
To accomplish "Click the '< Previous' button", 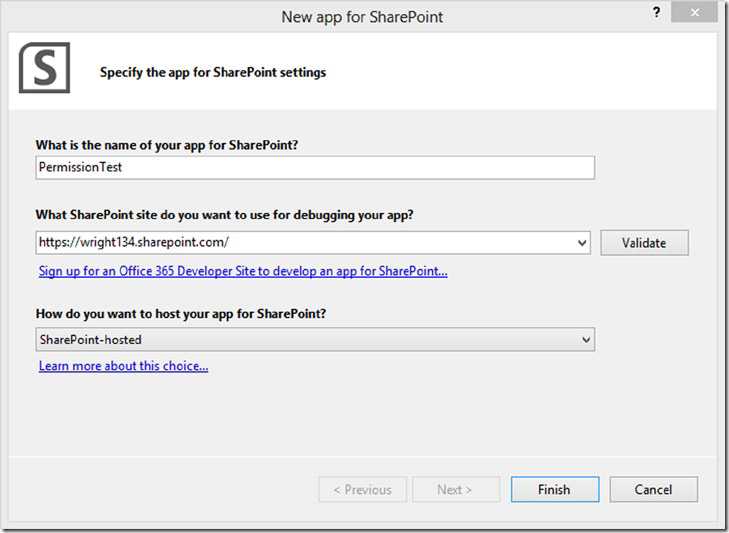I will (x=362, y=489).
